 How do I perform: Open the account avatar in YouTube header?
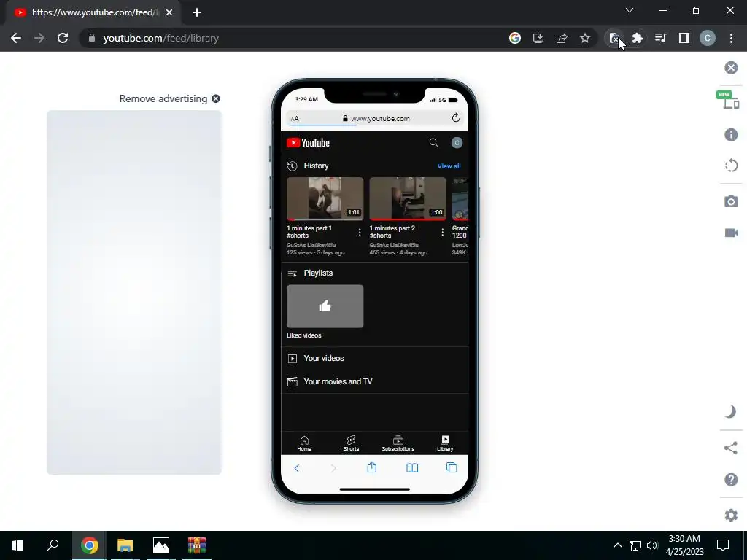457,142
